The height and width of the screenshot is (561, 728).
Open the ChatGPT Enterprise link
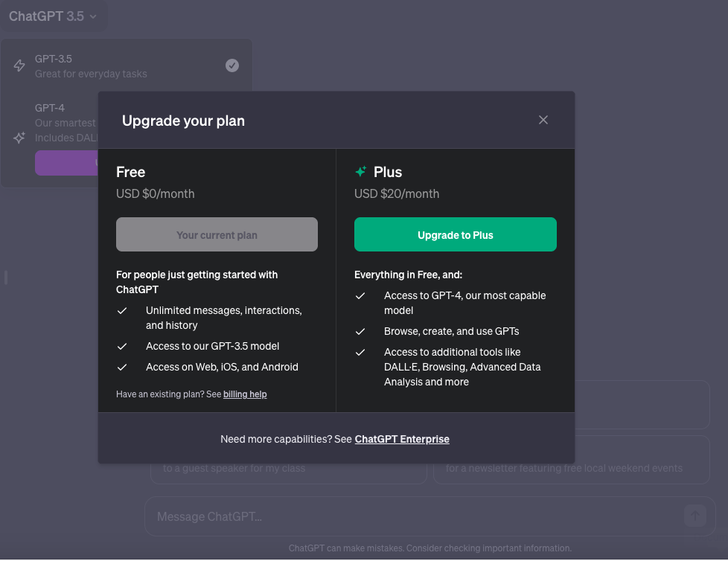402,439
